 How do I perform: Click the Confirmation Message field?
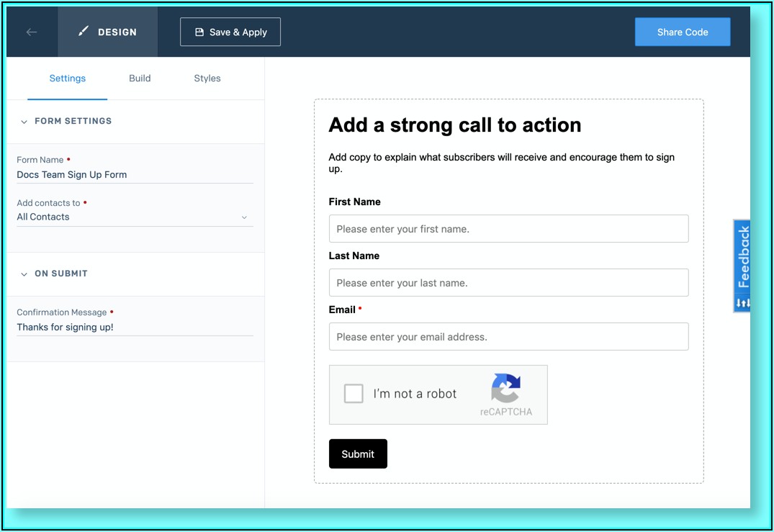tap(135, 327)
